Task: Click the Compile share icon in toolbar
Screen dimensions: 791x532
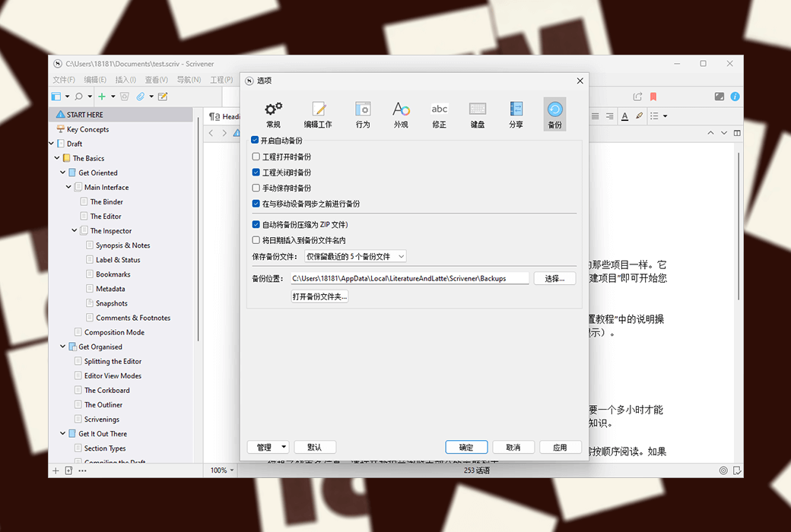Action: tap(637, 97)
